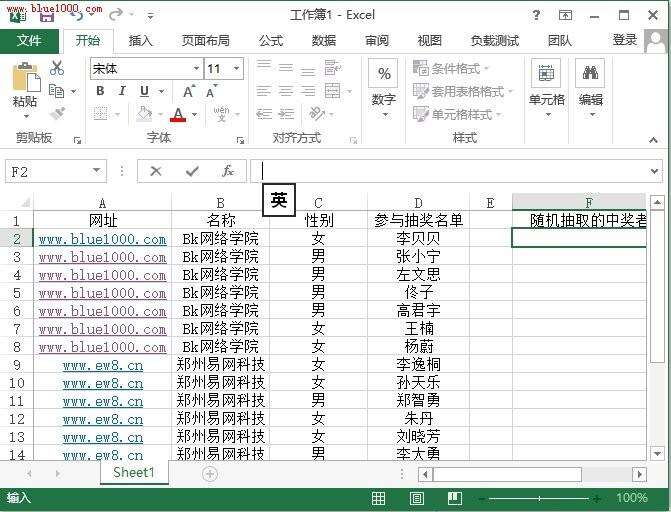Open 套用表格格式 table format menu
Screen dimensions: 671x512
[x=462, y=91]
